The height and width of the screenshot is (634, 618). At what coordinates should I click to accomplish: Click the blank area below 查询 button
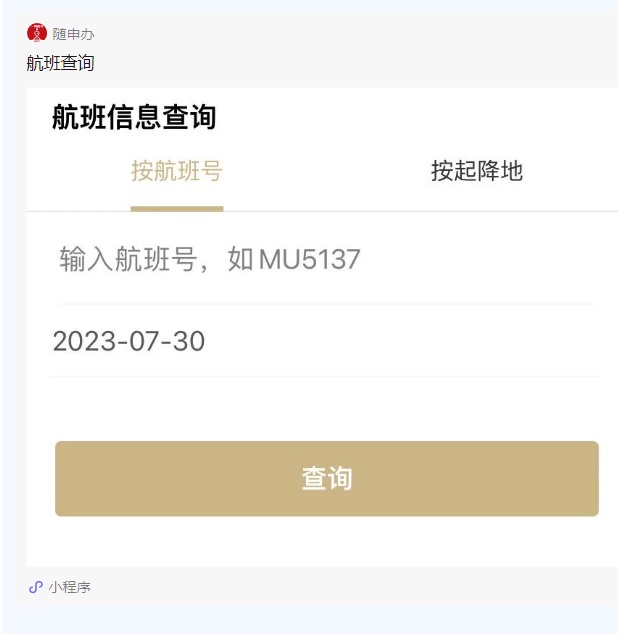pos(326,543)
